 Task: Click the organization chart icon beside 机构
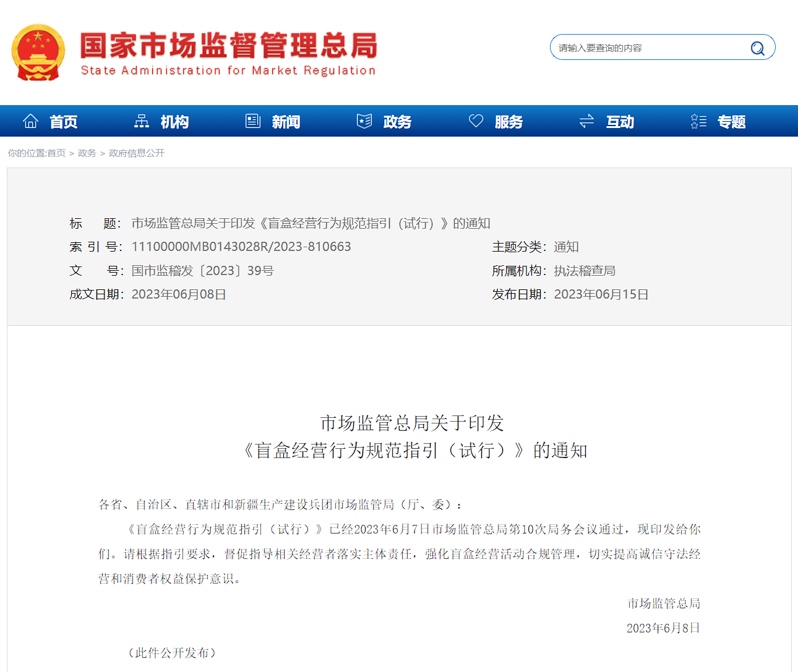pyautogui.click(x=142, y=121)
